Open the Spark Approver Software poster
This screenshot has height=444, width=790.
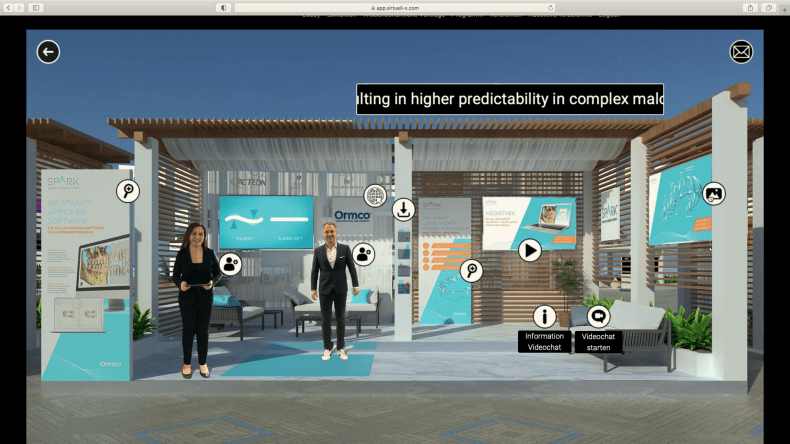[86, 275]
